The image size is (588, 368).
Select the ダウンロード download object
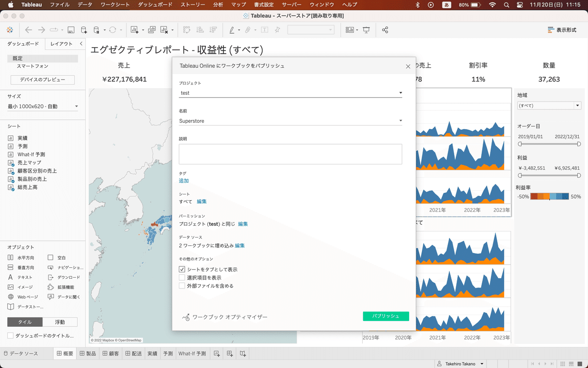(x=64, y=277)
